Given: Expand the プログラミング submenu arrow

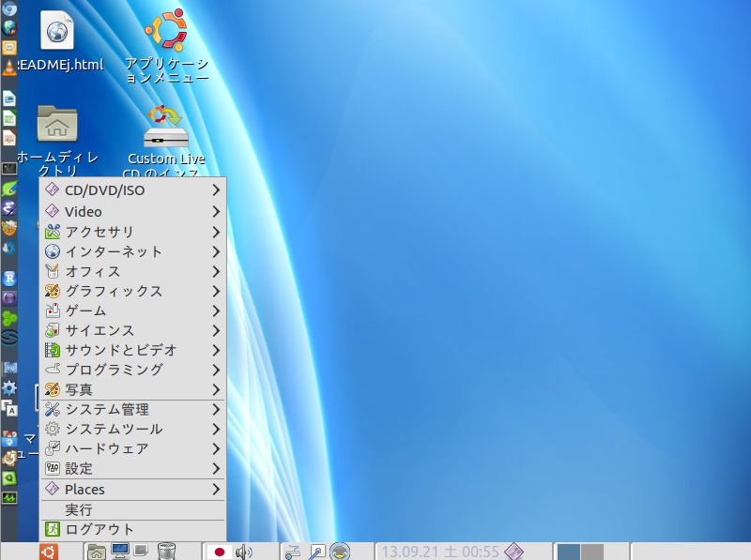Looking at the screenshot, I should tap(216, 370).
